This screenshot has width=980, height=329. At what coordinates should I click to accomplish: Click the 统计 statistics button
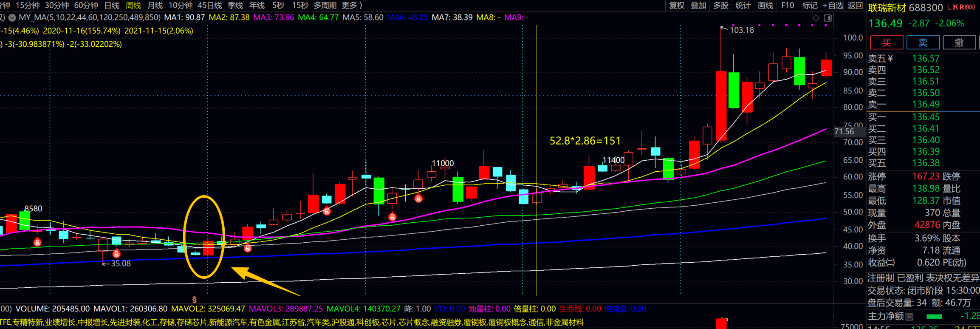[x=743, y=6]
